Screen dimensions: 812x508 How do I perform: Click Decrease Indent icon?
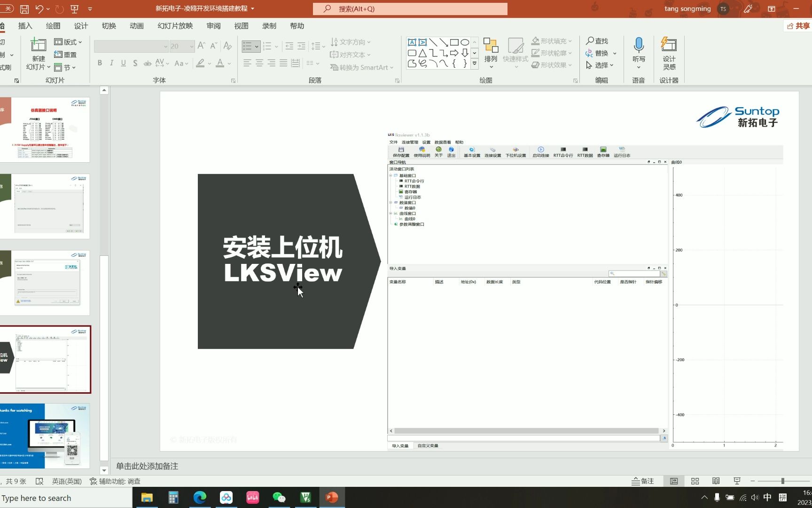(289, 46)
